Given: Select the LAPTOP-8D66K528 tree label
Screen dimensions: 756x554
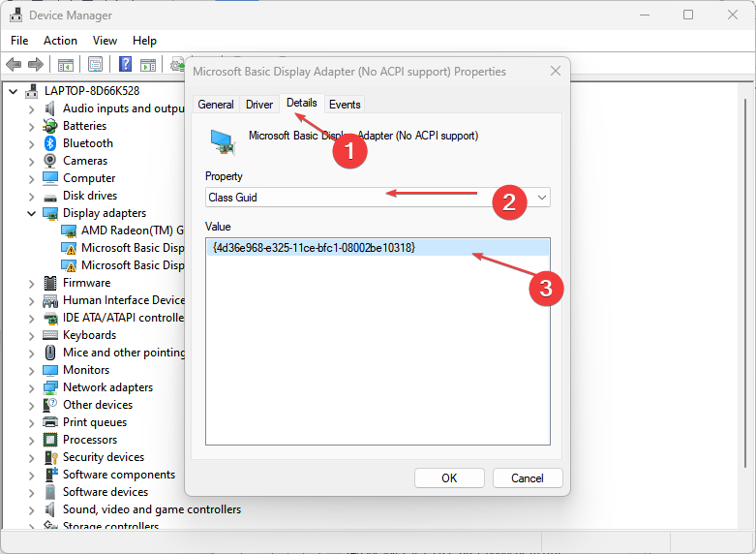Looking at the screenshot, I should (92, 91).
